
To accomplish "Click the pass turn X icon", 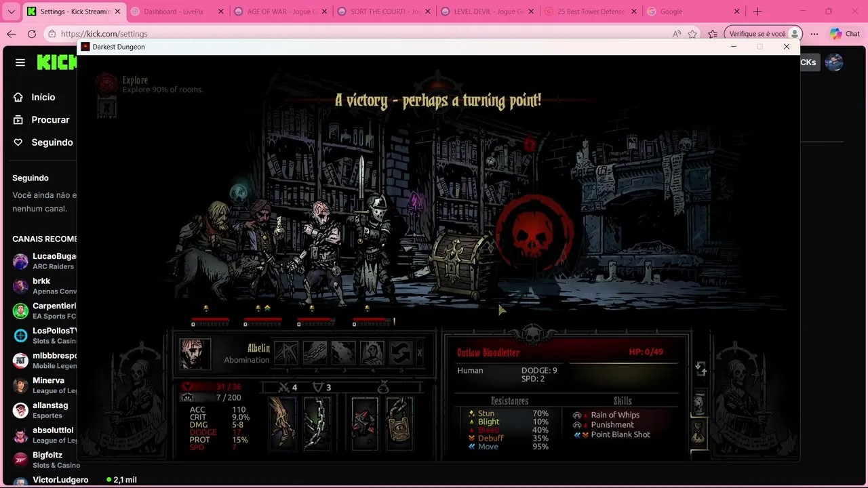I will tap(420, 353).
